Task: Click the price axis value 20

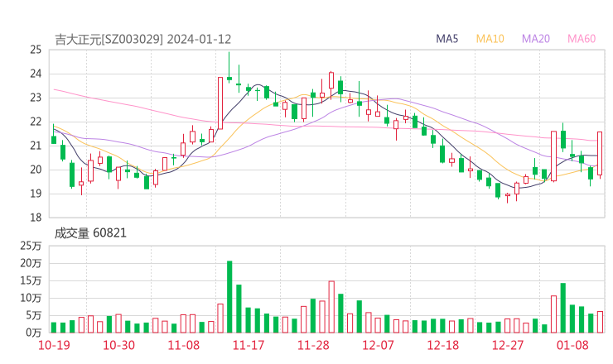Action: [36, 170]
